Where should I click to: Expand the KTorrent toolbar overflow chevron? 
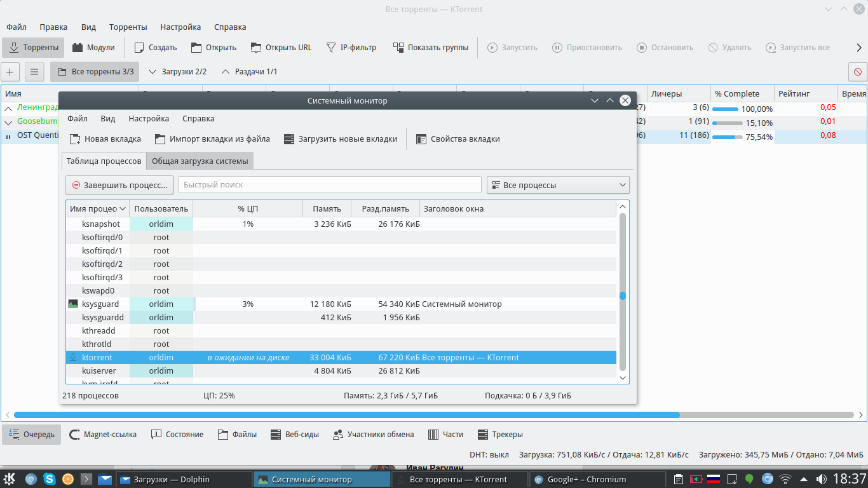pyautogui.click(x=859, y=48)
